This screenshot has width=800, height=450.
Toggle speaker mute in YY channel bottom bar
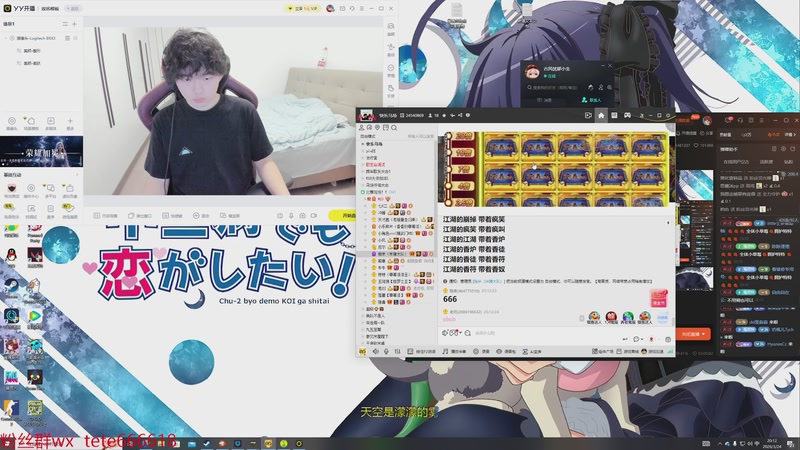(376, 352)
